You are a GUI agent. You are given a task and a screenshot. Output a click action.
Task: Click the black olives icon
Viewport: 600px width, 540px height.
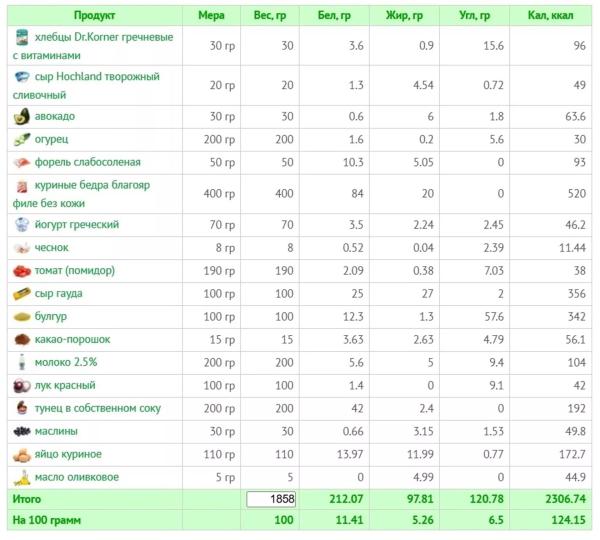point(21,431)
